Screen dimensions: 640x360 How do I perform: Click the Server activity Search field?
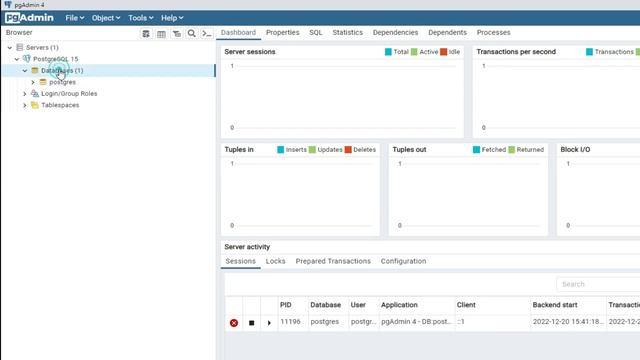click(598, 284)
